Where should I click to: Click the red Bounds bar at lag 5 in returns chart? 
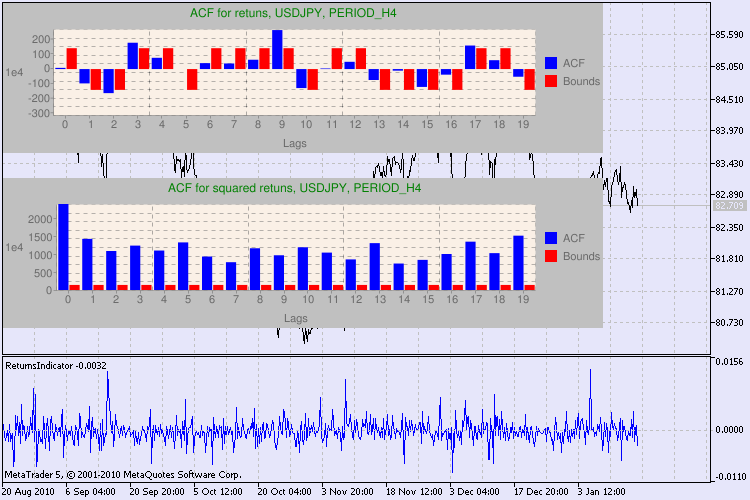pyautogui.click(x=192, y=79)
